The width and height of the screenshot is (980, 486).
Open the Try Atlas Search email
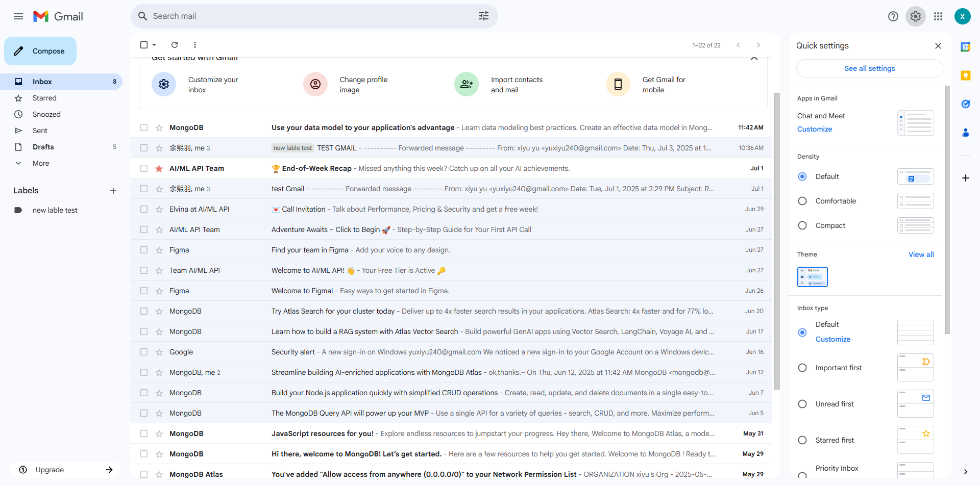pos(451,311)
